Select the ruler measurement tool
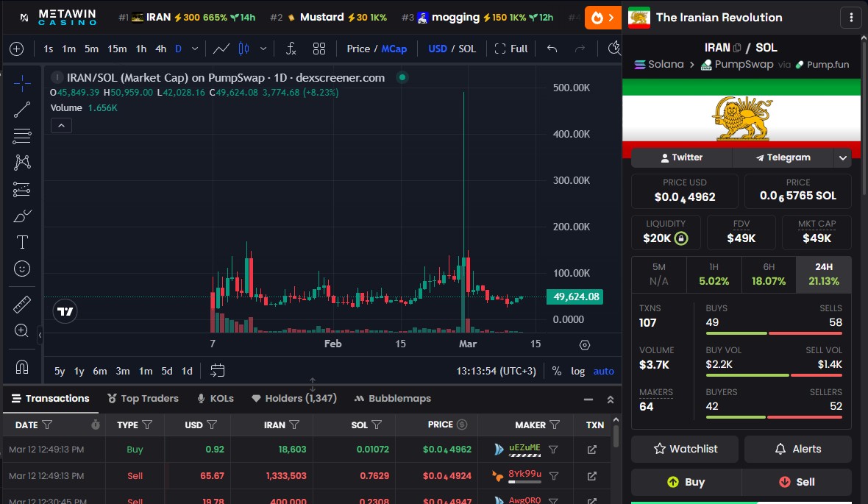868x504 pixels. click(22, 303)
